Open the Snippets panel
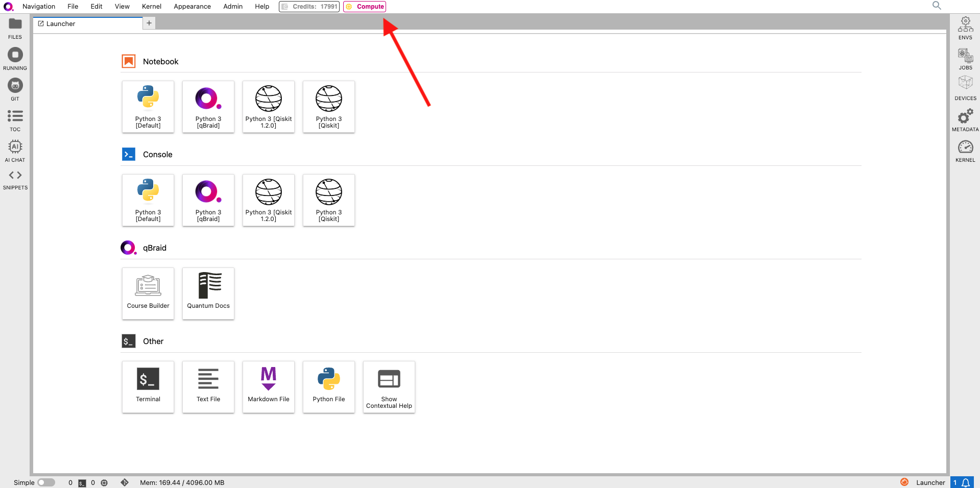 coord(15,180)
